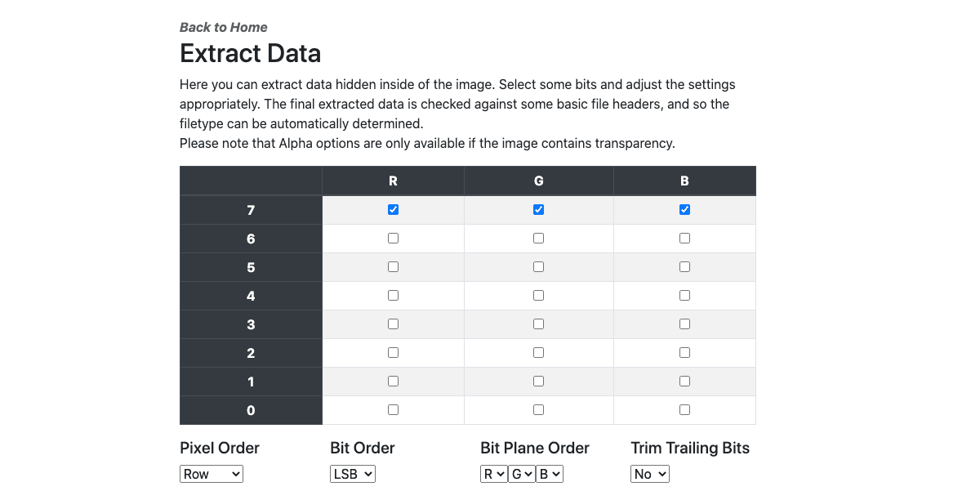This screenshot has height=500, width=980.
Task: Check the B bit 0 checkbox
Action: (684, 410)
